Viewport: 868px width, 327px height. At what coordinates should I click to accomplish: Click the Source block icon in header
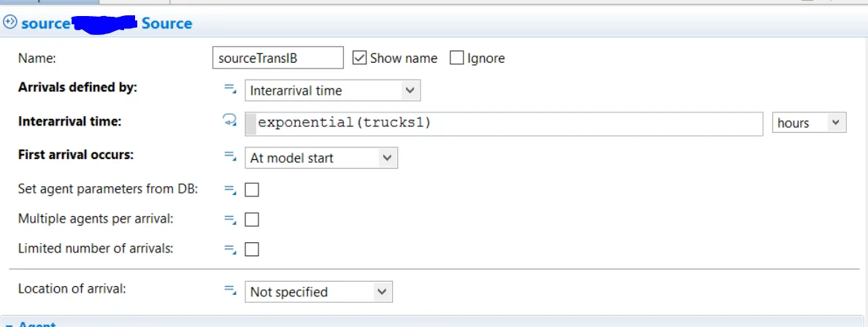click(10, 23)
